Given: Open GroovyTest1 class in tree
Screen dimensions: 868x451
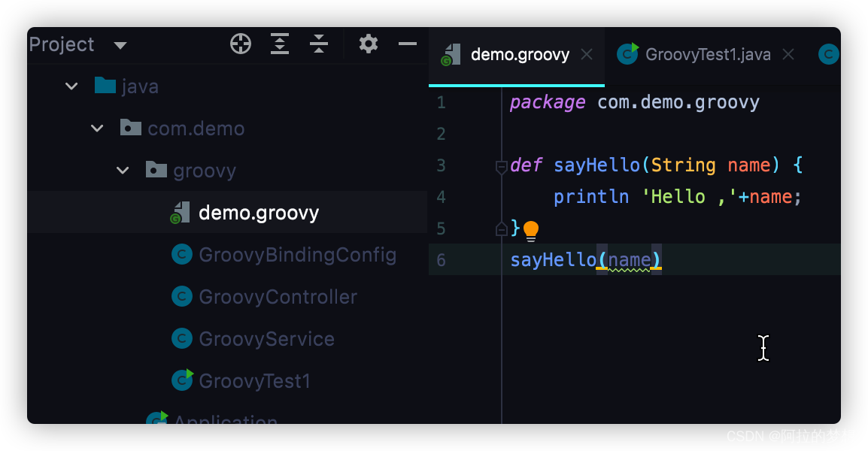Looking at the screenshot, I should click(x=254, y=381).
